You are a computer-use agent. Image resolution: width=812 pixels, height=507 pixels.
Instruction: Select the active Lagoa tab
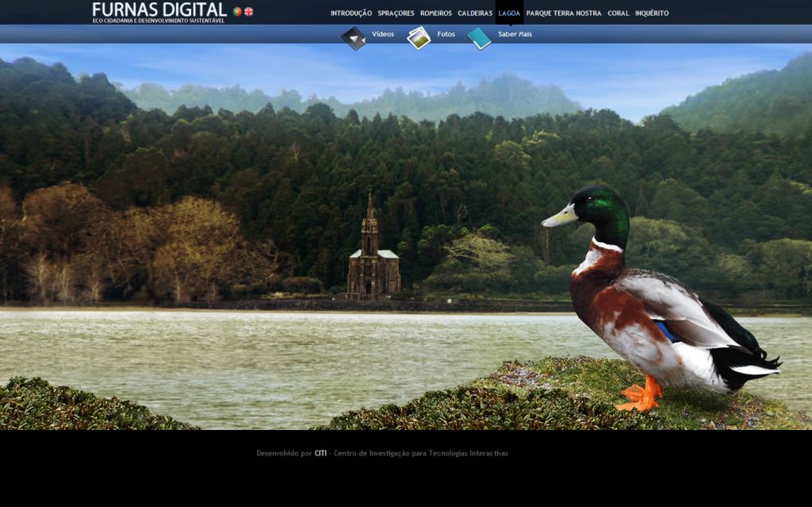click(509, 13)
